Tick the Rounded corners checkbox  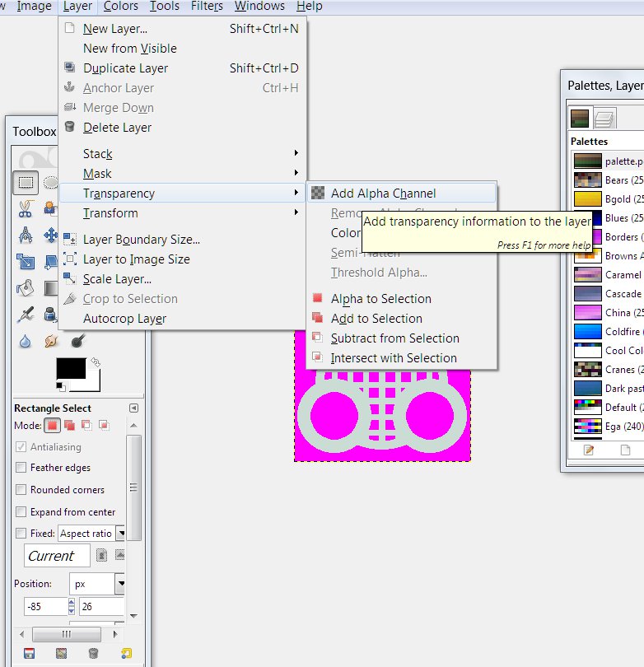[21, 490]
